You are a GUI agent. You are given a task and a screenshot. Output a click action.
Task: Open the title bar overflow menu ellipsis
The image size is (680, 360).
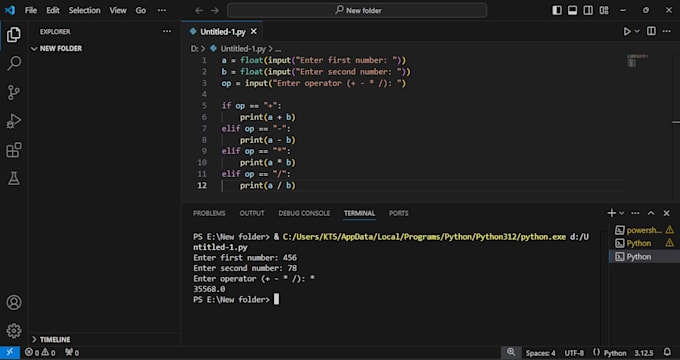162,10
